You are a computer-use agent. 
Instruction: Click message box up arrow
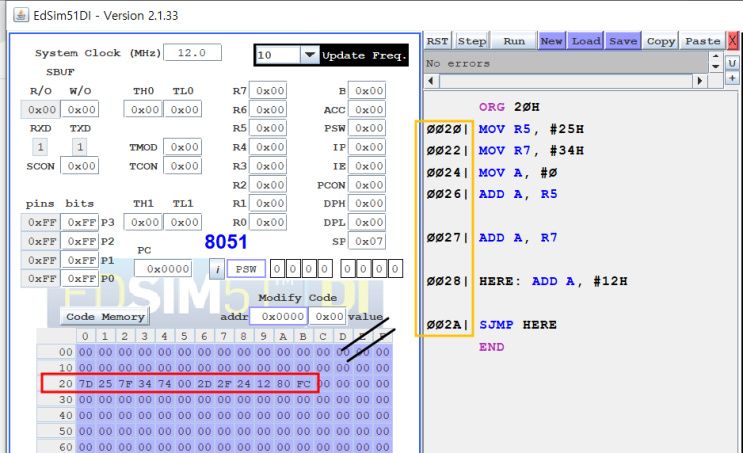716,57
